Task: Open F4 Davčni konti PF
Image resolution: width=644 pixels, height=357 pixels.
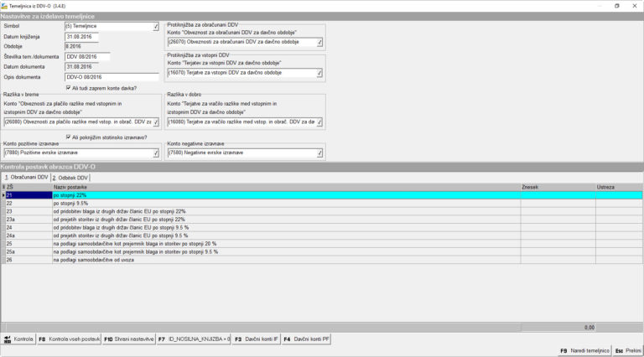Action: [306, 339]
